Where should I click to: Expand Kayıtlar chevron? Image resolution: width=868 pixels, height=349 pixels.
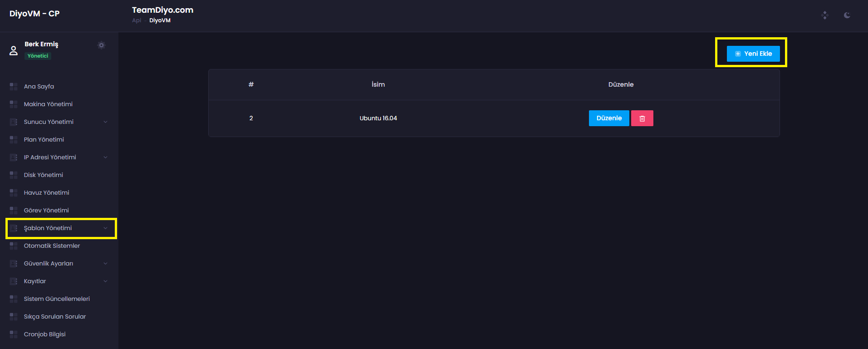[105, 281]
